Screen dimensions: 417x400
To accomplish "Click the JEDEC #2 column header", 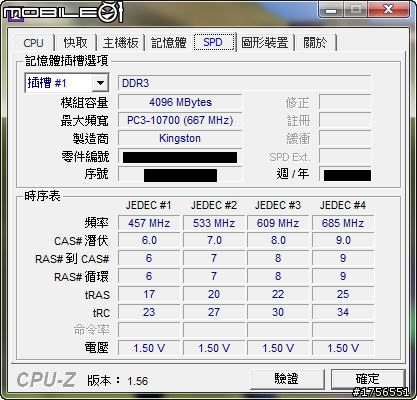I will pos(214,205).
